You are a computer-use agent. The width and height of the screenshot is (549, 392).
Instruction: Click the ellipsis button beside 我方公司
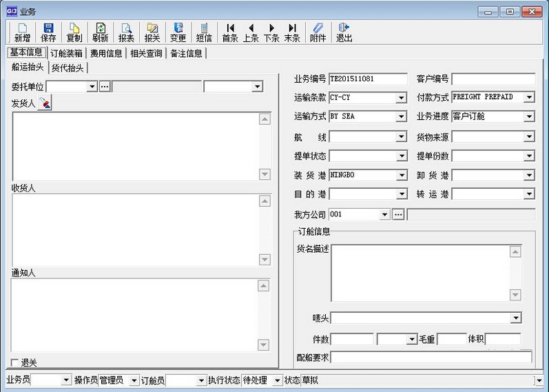(398, 214)
